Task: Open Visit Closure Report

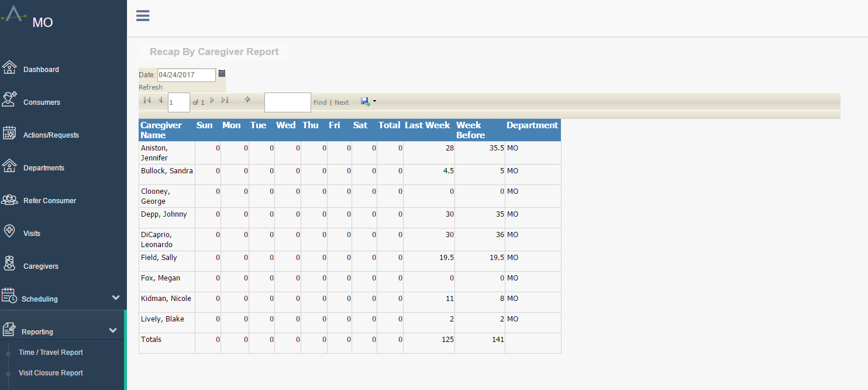Action: [51, 373]
